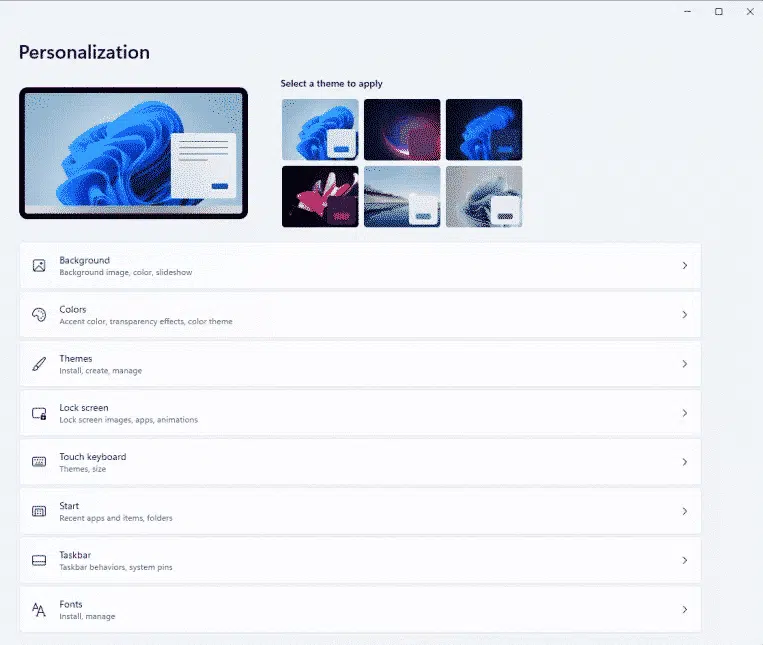The image size is (763, 645).
Task: Click the large desktop preview image
Action: click(133, 153)
